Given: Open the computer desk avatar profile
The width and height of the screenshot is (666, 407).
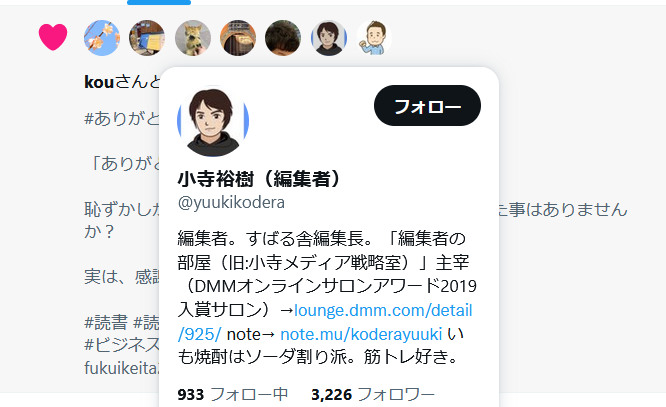Looking at the screenshot, I should tap(147, 38).
